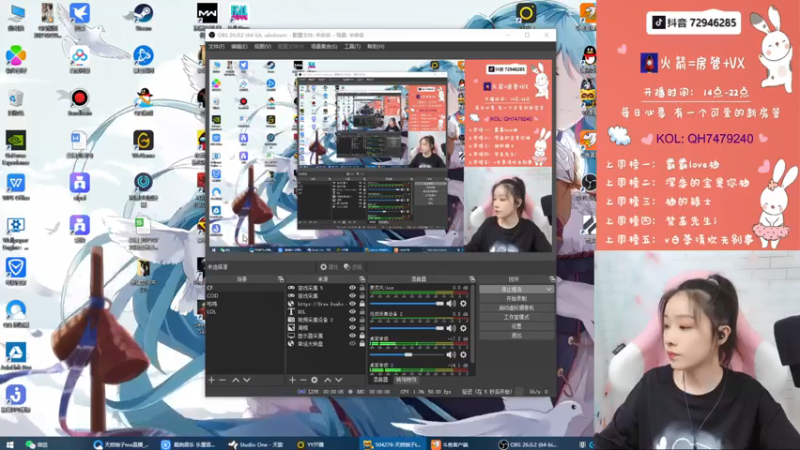Adjust video capture device 2 volume slider
The image size is (800, 450).
click(x=407, y=329)
